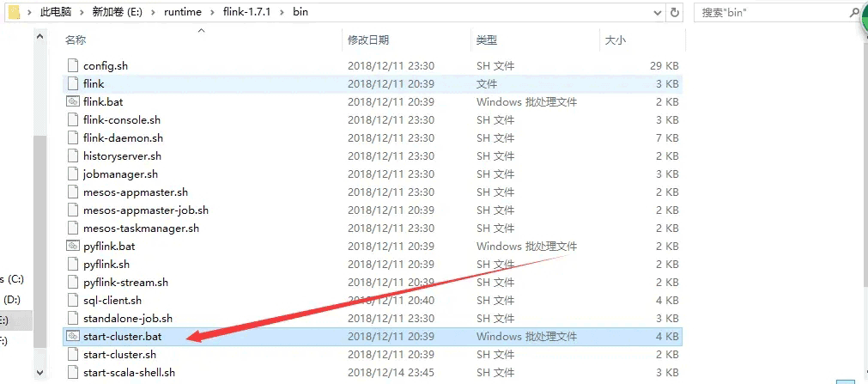Click the sql-client.sh file icon
Screen dimensions: 868x384
(x=73, y=300)
